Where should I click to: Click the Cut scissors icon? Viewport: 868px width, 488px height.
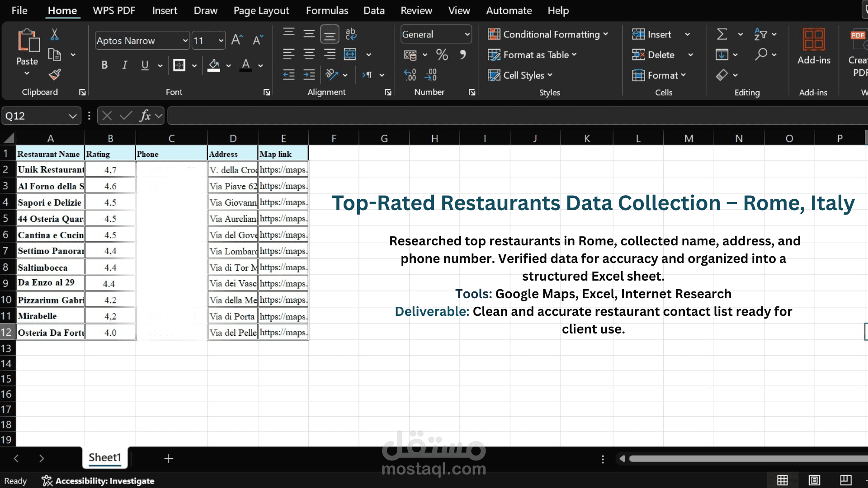(55, 34)
